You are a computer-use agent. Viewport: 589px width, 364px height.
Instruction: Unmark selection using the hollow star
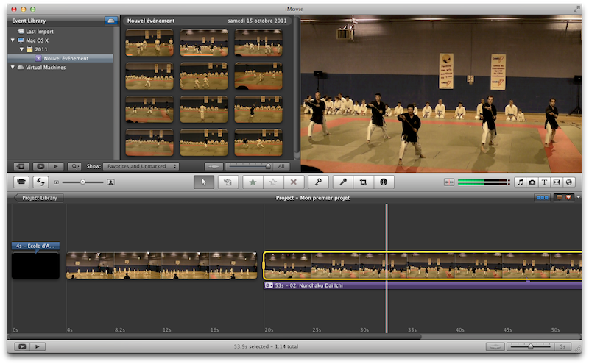point(273,182)
